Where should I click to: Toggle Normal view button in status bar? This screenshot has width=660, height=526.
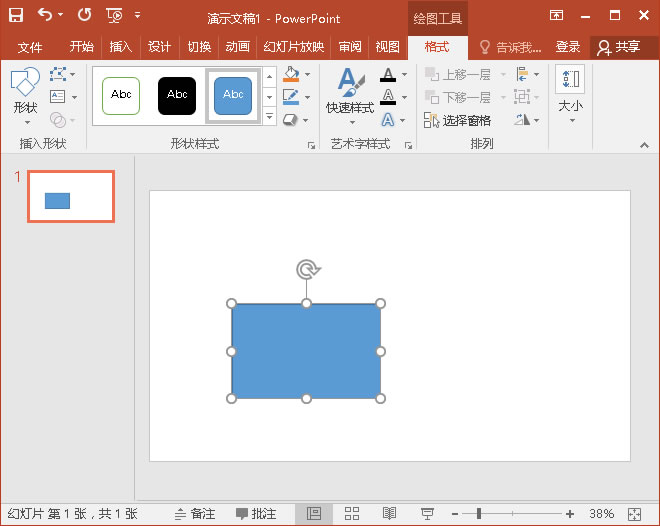313,513
